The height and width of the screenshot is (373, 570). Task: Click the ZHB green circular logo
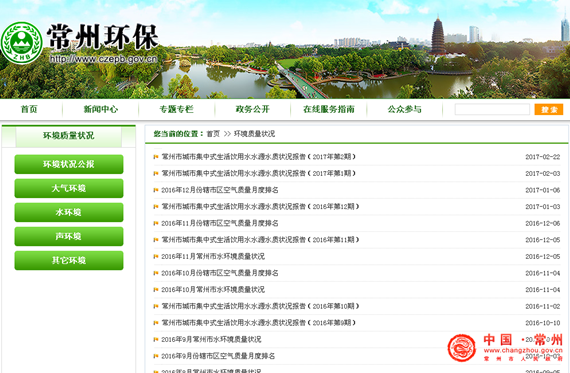[x=21, y=43]
